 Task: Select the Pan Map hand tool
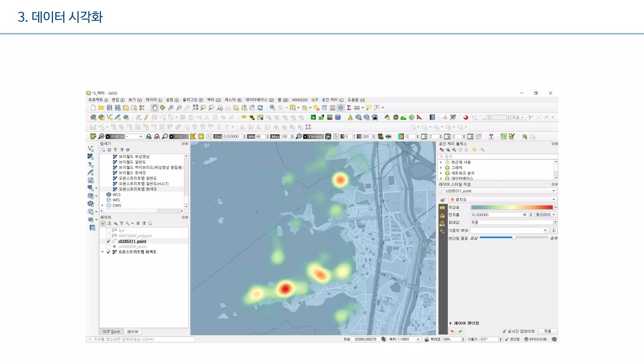(x=154, y=108)
